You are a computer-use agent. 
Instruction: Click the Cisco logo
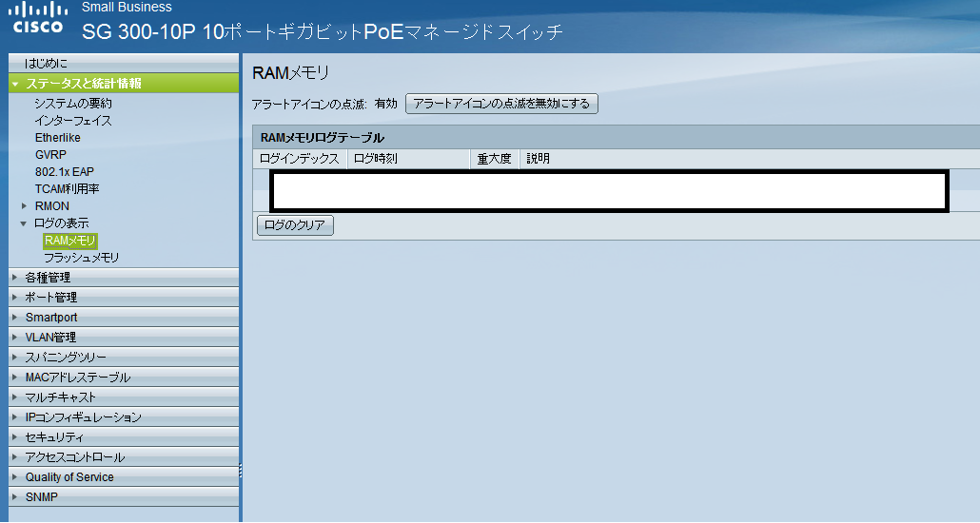pyautogui.click(x=38, y=17)
